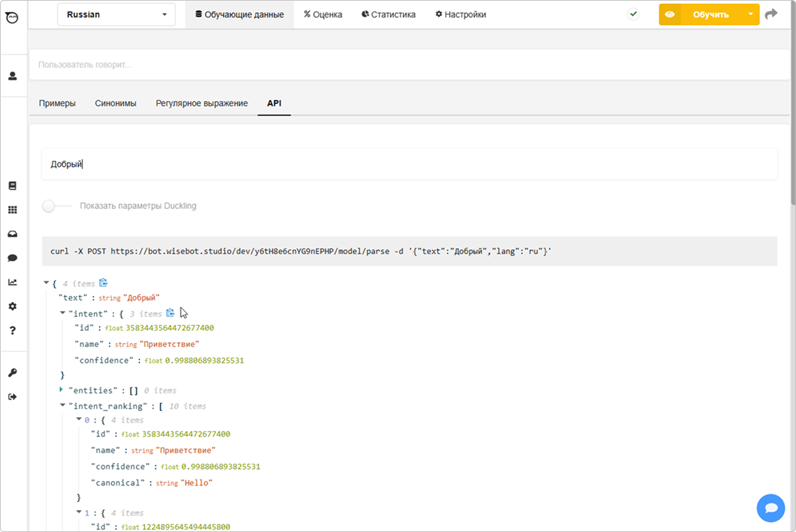Click the gray share arrow icon
This screenshot has width=796, height=532.
pos(771,14)
